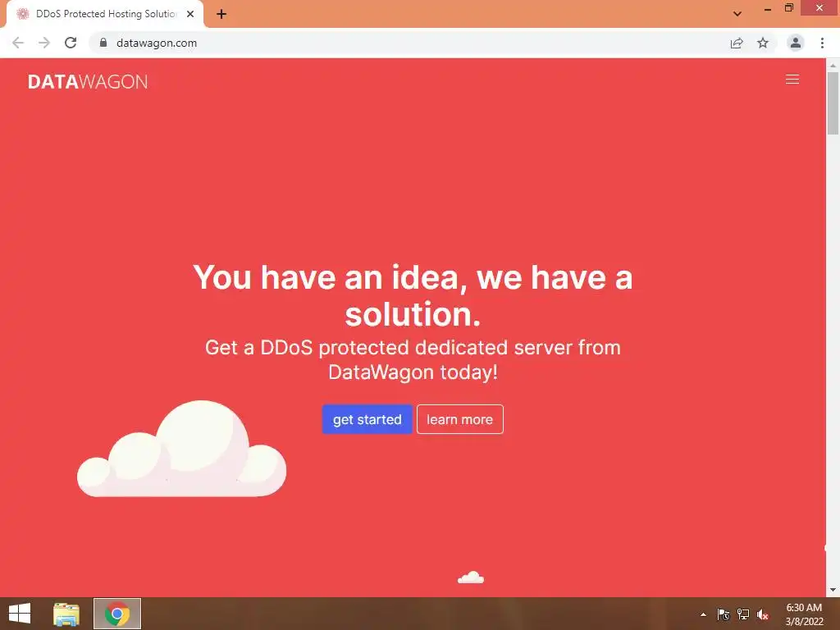Click scrollbar up arrow
The image size is (840, 630).
click(x=833, y=66)
